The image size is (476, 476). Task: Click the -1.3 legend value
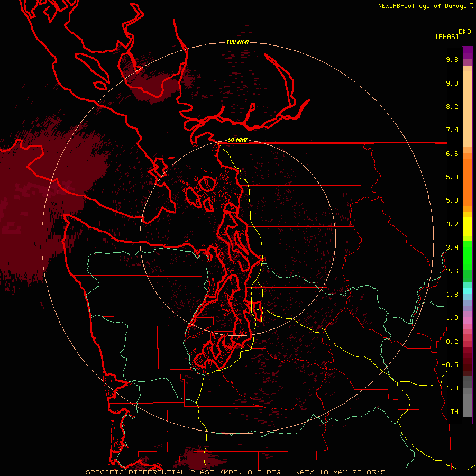450,388
